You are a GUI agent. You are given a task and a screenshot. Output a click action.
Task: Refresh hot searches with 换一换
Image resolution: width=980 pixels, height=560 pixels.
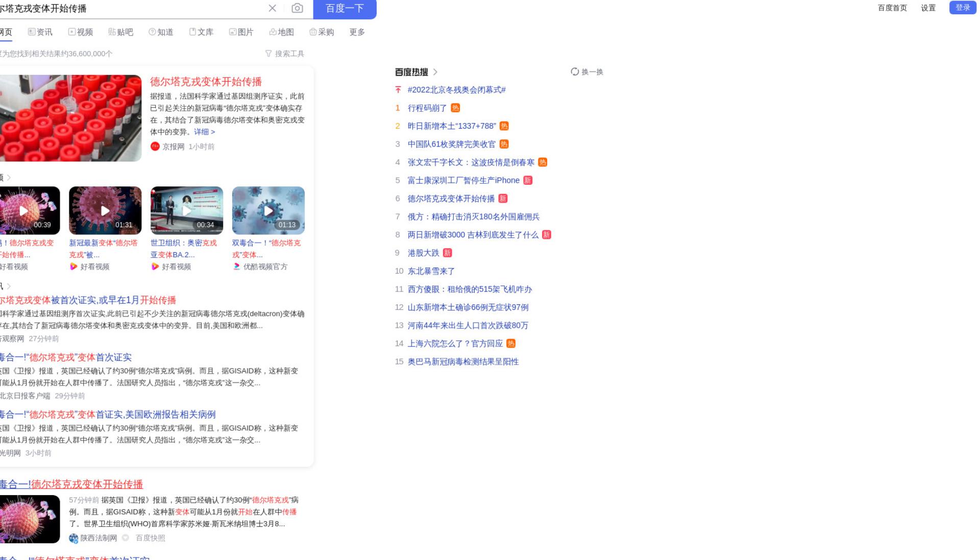(x=587, y=72)
